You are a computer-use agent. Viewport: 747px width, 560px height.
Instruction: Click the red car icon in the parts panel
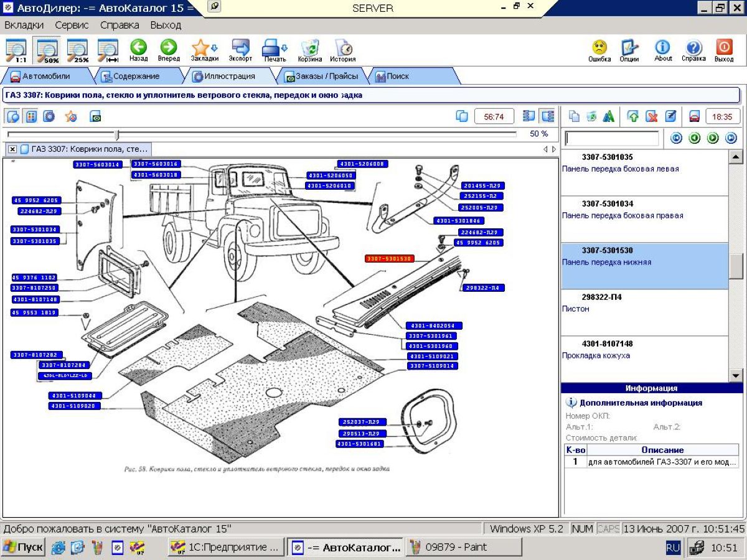694,116
